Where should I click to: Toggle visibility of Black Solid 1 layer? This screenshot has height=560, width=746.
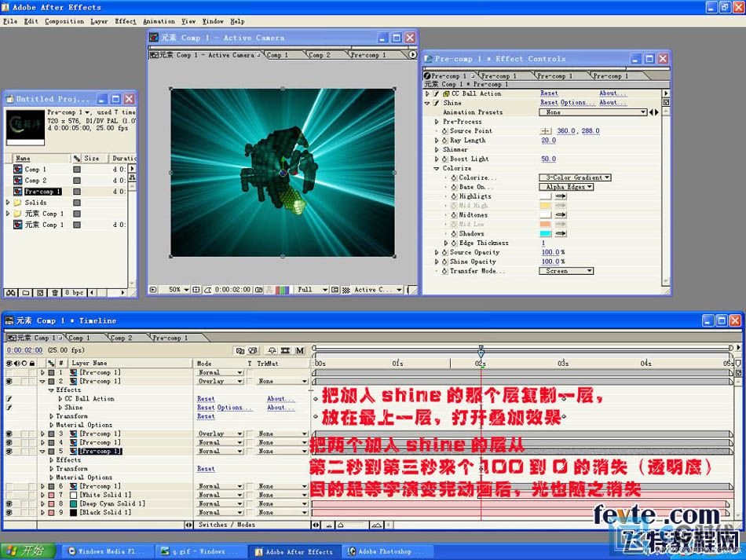(9, 512)
